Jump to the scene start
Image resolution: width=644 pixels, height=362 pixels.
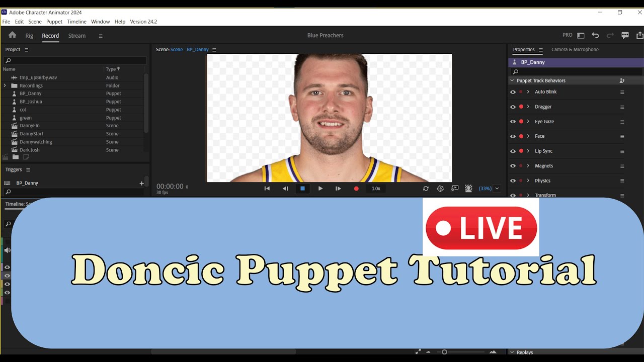click(x=267, y=189)
